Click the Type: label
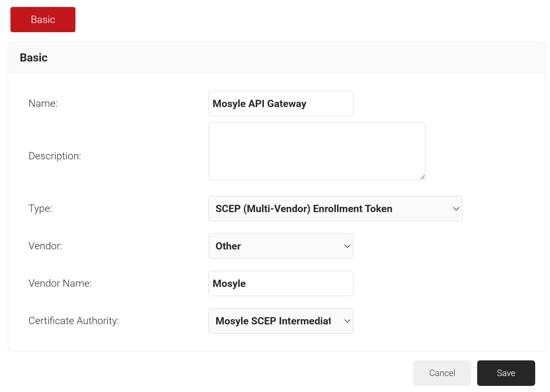This screenshot has width=550, height=392. click(40, 208)
